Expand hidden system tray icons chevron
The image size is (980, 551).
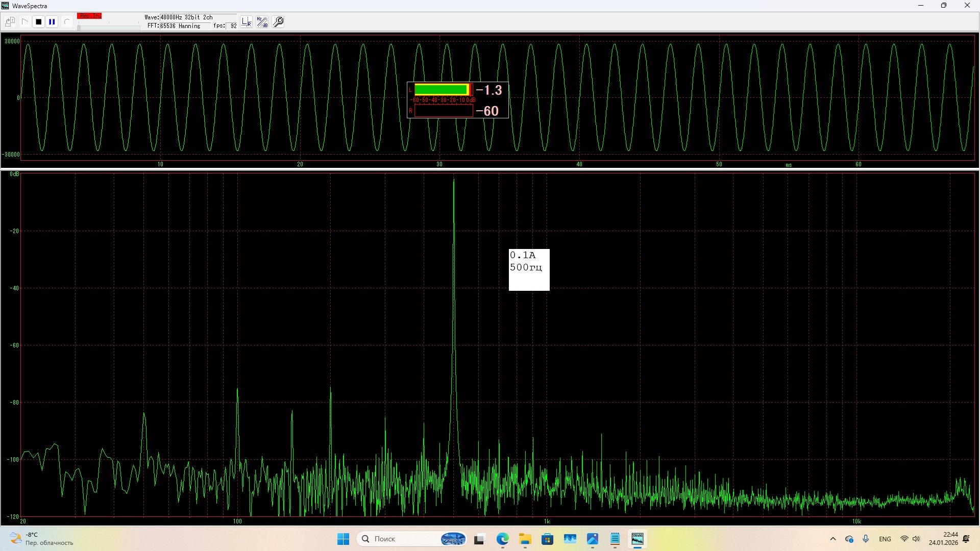833,539
